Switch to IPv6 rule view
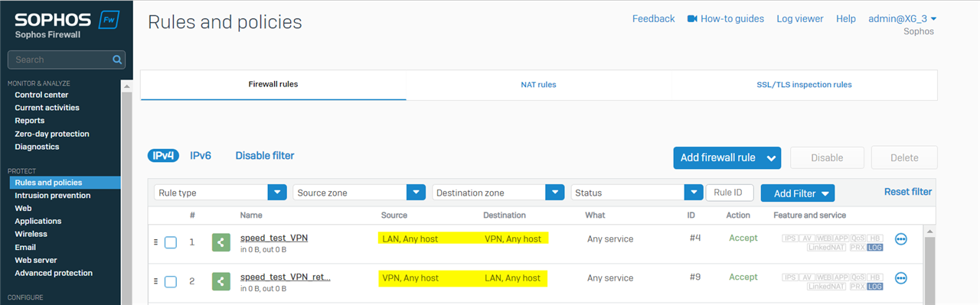Viewport: 980px width, 305px height. [201, 156]
